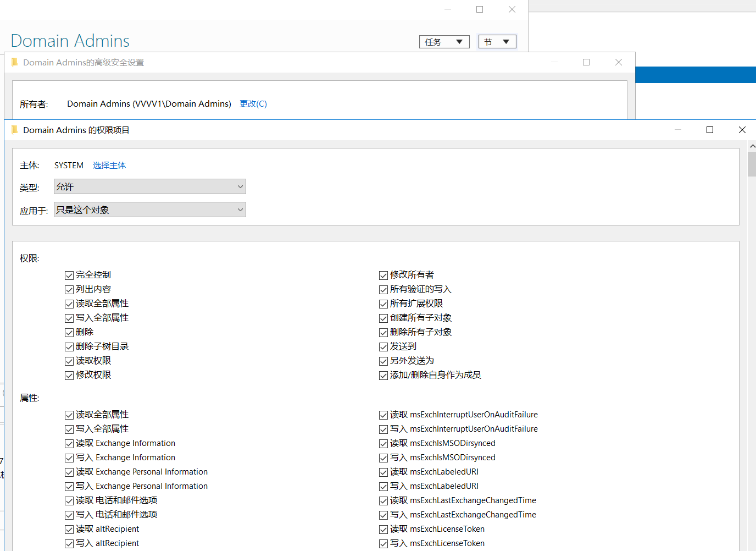Uncheck 创建所有子对象 permission

tap(383, 318)
